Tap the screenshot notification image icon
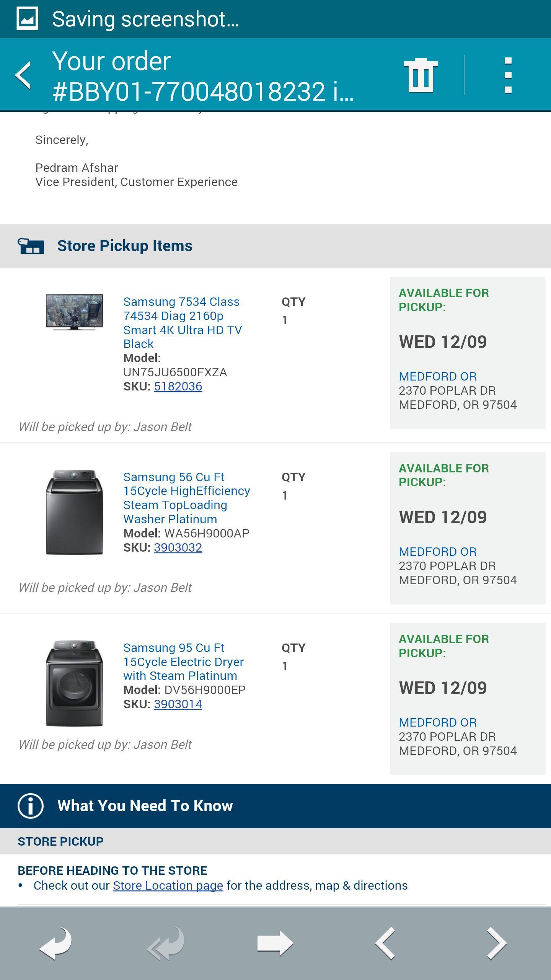The width and height of the screenshot is (551, 980). click(x=27, y=19)
